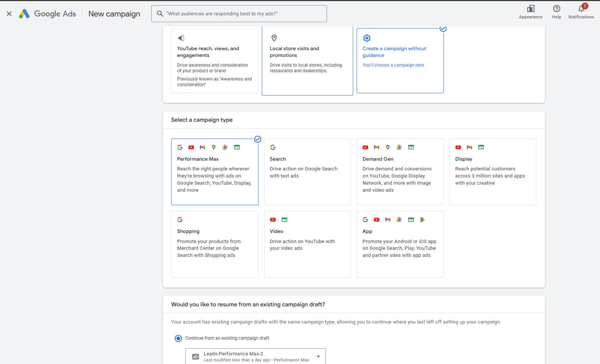Screen dimensions: 600x364
Task: Click the Maps pin icon on Performance Max card
Action: point(213,147)
